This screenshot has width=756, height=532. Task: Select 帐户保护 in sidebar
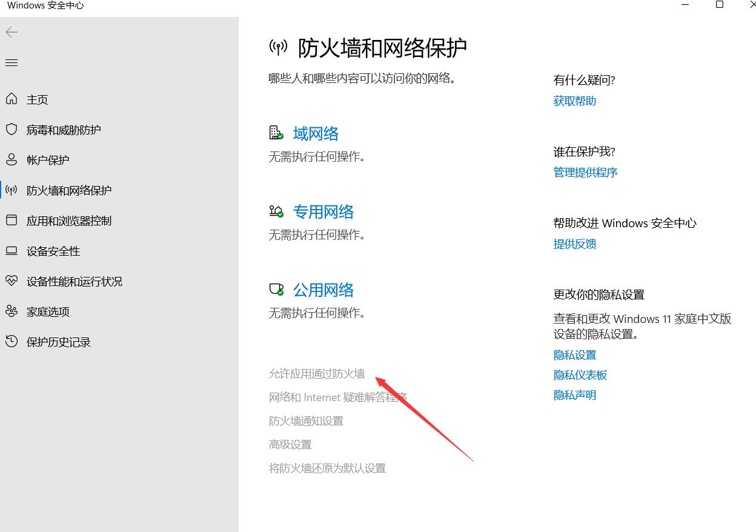click(x=48, y=160)
